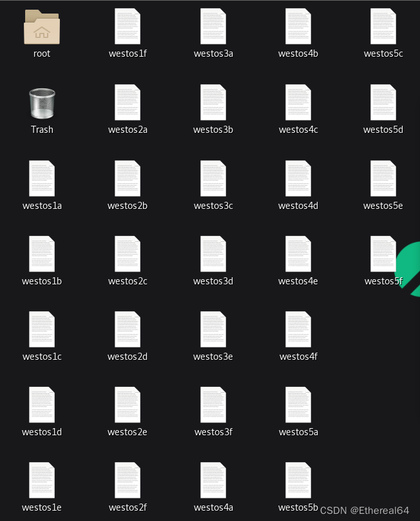Image resolution: width=420 pixels, height=521 pixels.
Task: Select the westos2e file icon
Action: pyautogui.click(x=128, y=405)
